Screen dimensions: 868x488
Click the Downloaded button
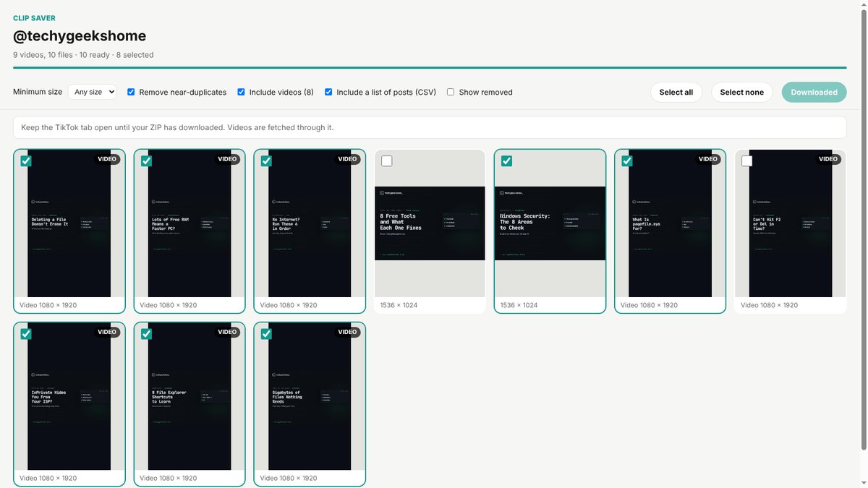pyautogui.click(x=814, y=92)
